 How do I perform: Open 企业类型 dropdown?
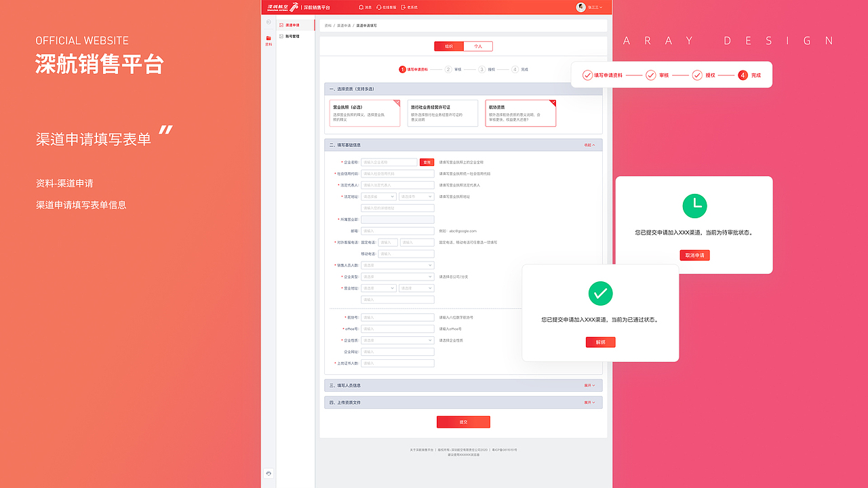click(x=397, y=277)
